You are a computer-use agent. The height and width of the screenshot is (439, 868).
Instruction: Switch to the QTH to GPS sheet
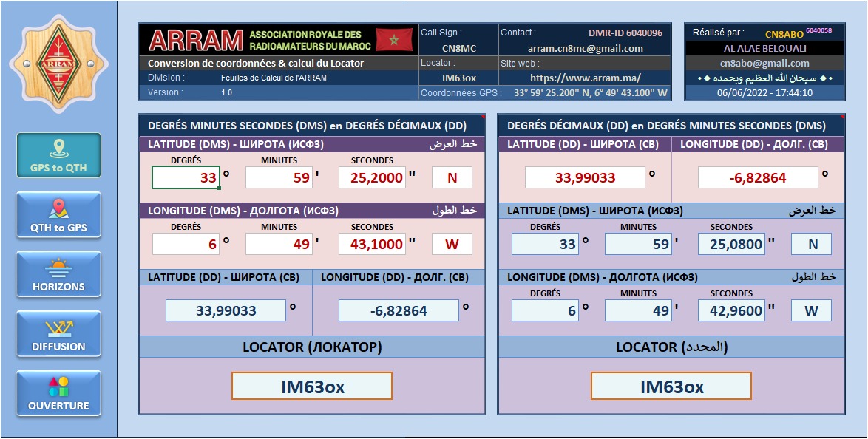click(x=58, y=215)
